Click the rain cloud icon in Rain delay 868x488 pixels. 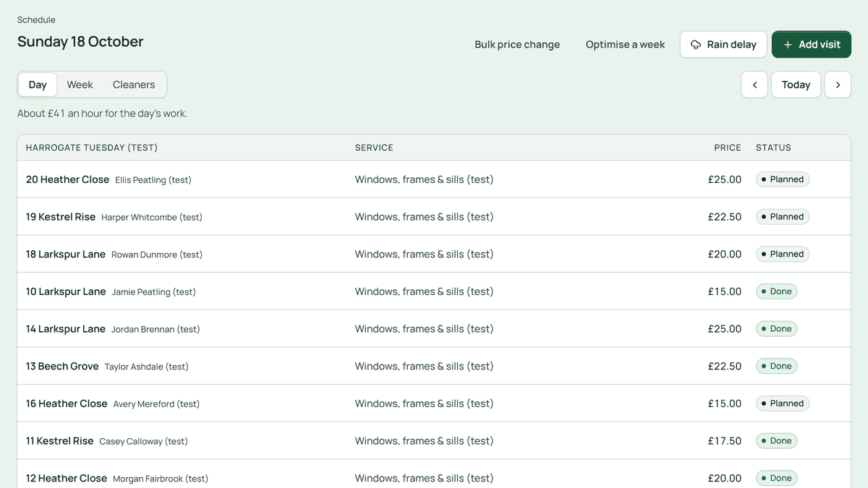point(696,45)
